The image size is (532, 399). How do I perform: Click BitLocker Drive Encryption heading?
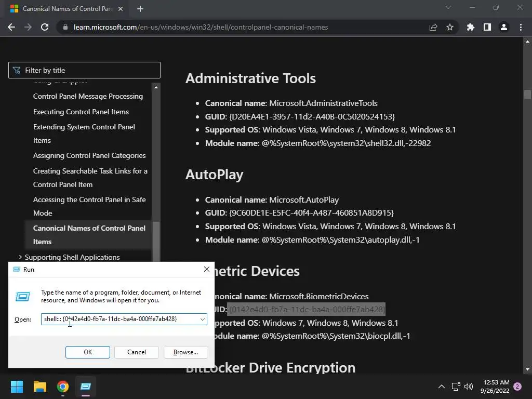(x=270, y=368)
